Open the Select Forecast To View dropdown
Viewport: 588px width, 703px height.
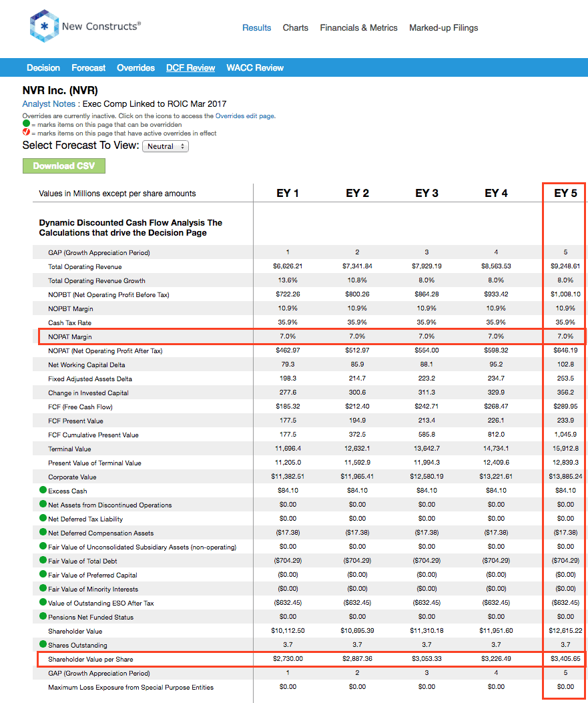[x=166, y=146]
